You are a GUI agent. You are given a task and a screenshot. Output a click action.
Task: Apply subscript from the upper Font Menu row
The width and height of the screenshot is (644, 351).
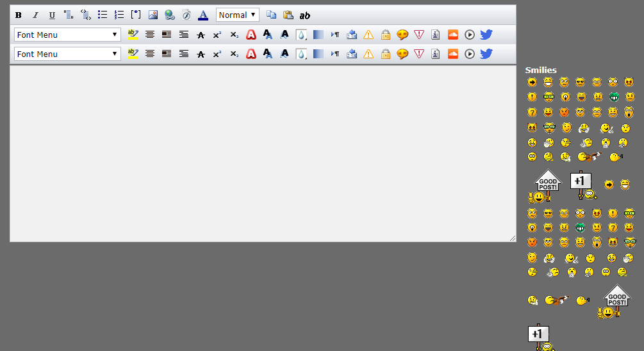(234, 35)
